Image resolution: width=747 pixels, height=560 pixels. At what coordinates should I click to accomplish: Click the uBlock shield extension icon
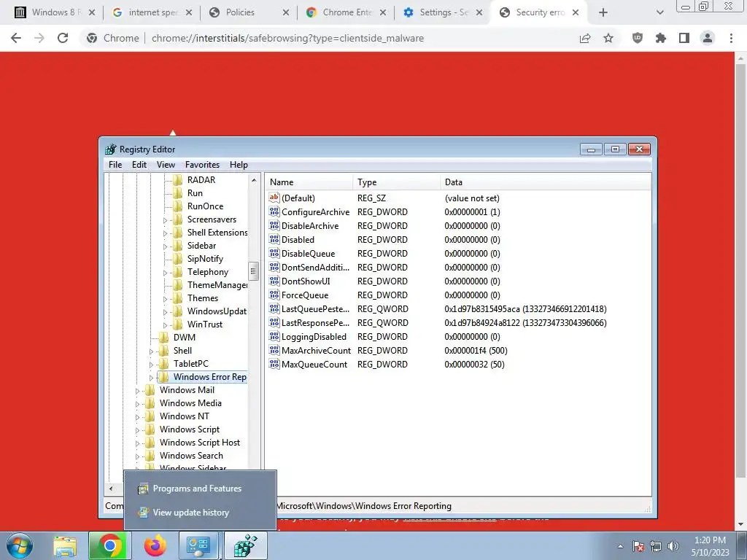click(x=638, y=38)
